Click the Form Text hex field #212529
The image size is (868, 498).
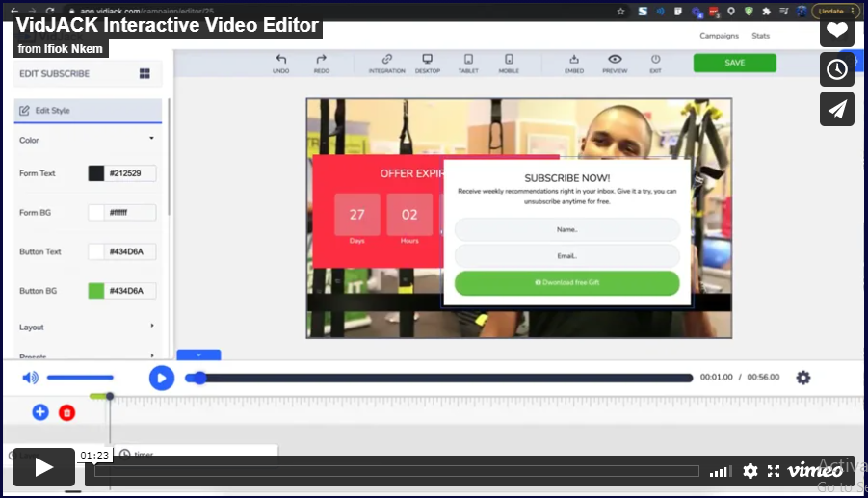[x=130, y=173]
